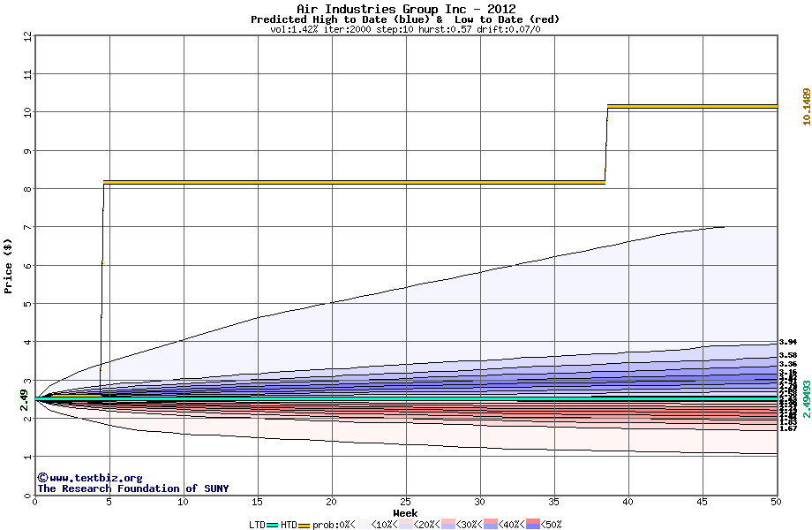This screenshot has width=812, height=530.
Task: Click the 'Week' x-axis label
Action: pos(405,513)
